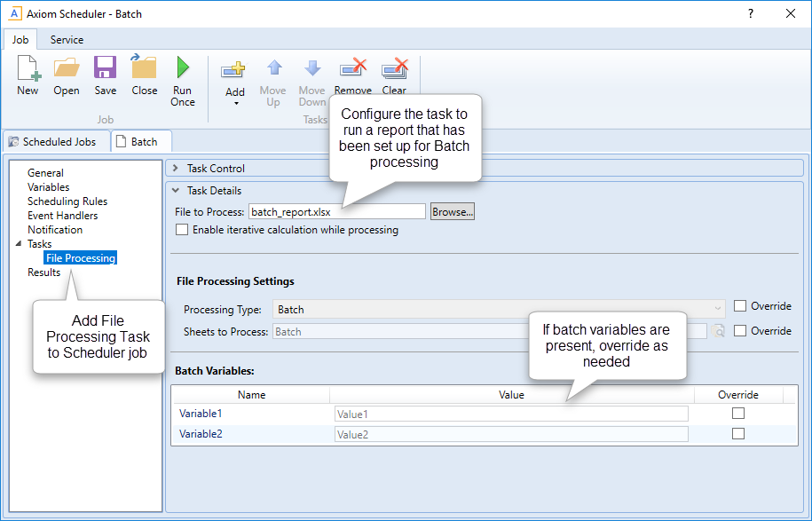Switch to the Service ribbon tab
The image size is (812, 521).
[x=66, y=39]
